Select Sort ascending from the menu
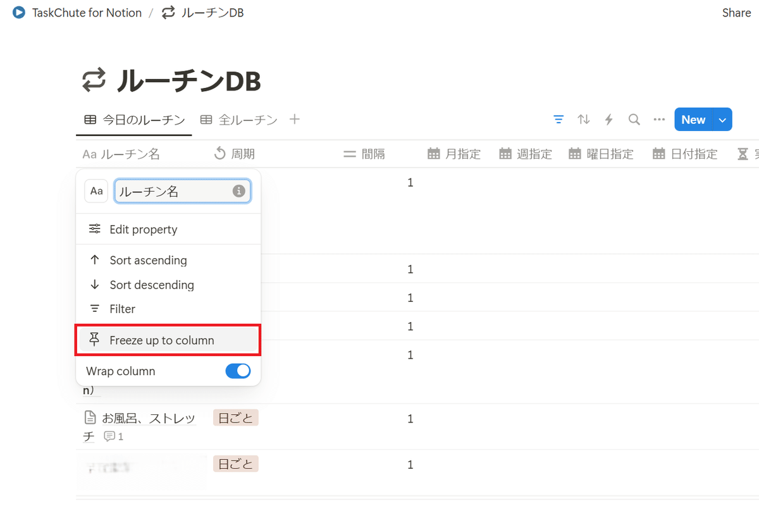Viewport: 759px width, 532px height. [x=148, y=260]
